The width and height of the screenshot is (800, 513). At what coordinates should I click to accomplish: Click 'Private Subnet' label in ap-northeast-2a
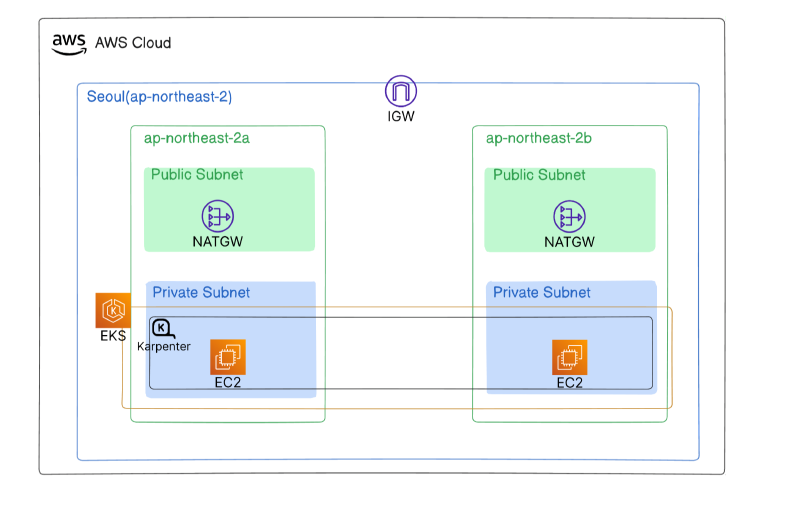(201, 292)
